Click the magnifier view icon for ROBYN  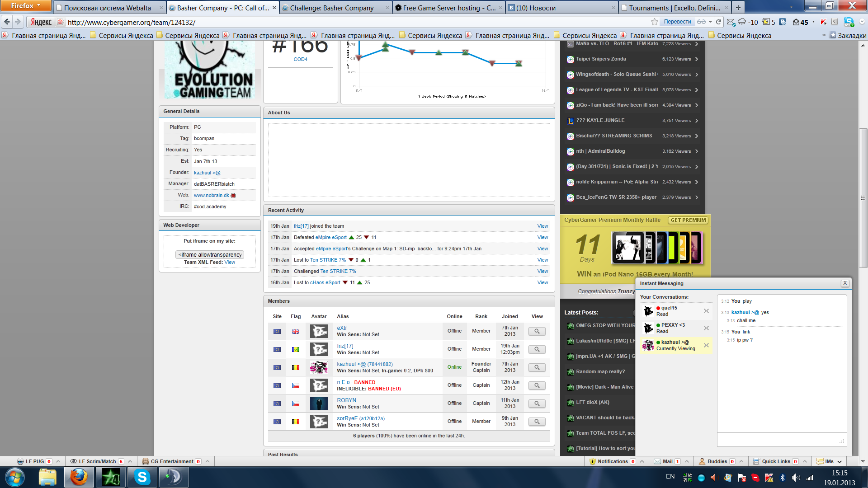click(537, 404)
